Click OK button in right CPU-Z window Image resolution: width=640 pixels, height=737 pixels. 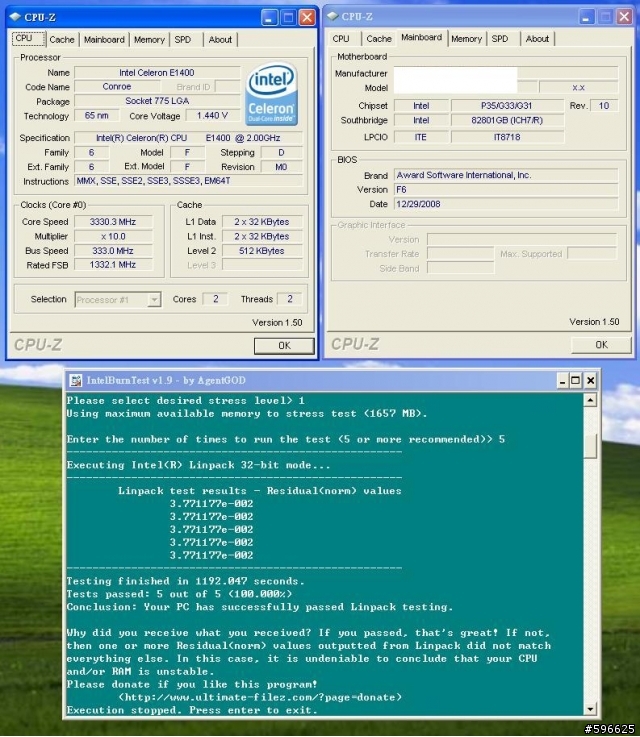[x=601, y=345]
